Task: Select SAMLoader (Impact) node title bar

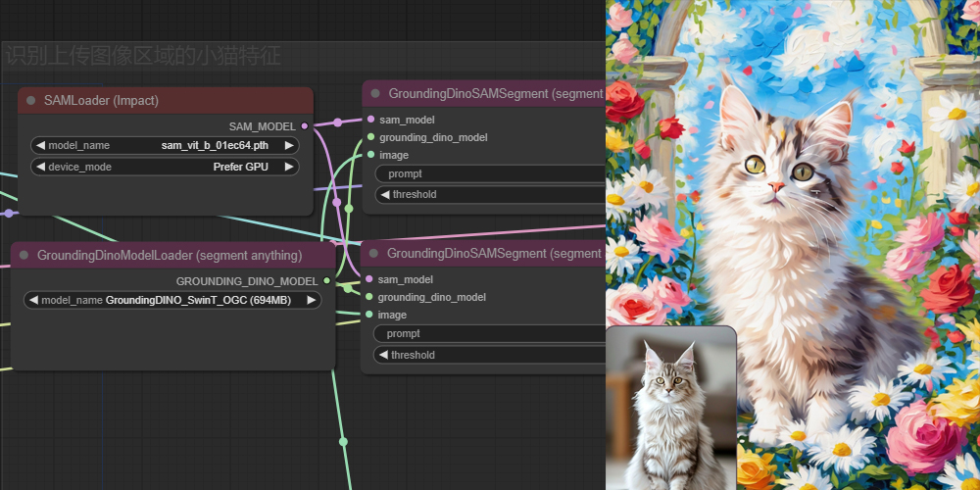Action: [166, 101]
